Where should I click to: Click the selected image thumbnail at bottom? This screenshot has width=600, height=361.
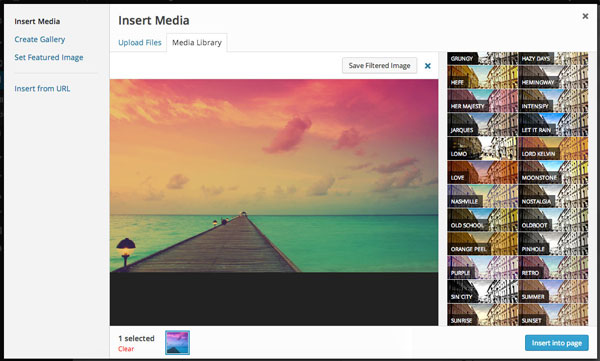[x=178, y=343]
